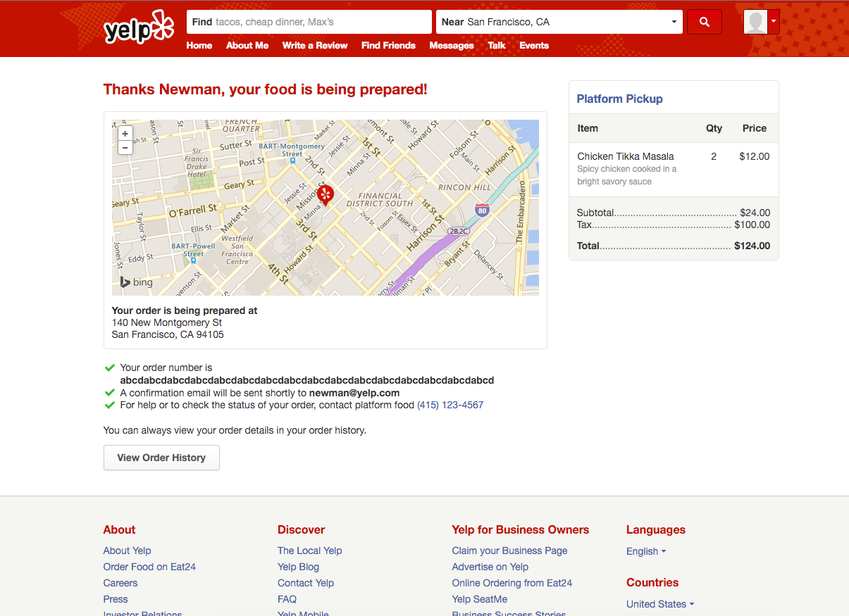The height and width of the screenshot is (616, 849).
Task: Click into the Find search field
Action: (309, 22)
